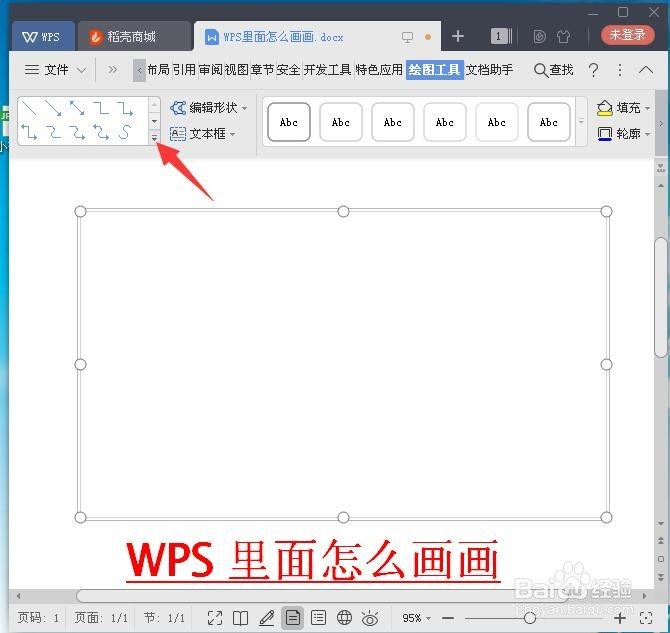This screenshot has height=633, width=670.
Task: Select the curved connector shape
Action: pos(53,132)
